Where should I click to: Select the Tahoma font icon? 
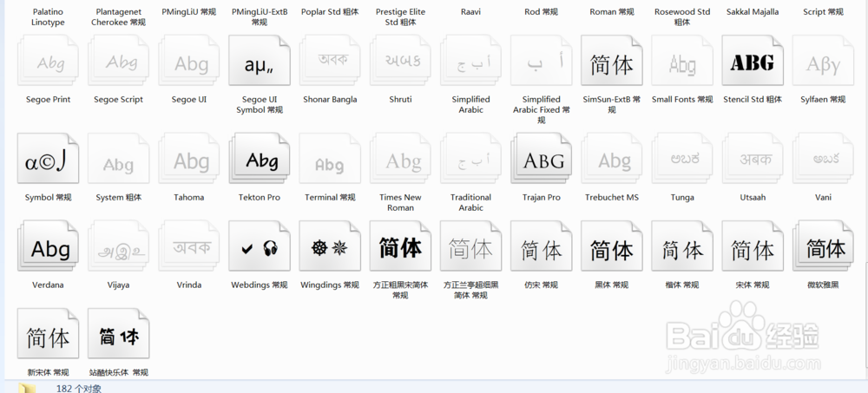click(x=188, y=158)
